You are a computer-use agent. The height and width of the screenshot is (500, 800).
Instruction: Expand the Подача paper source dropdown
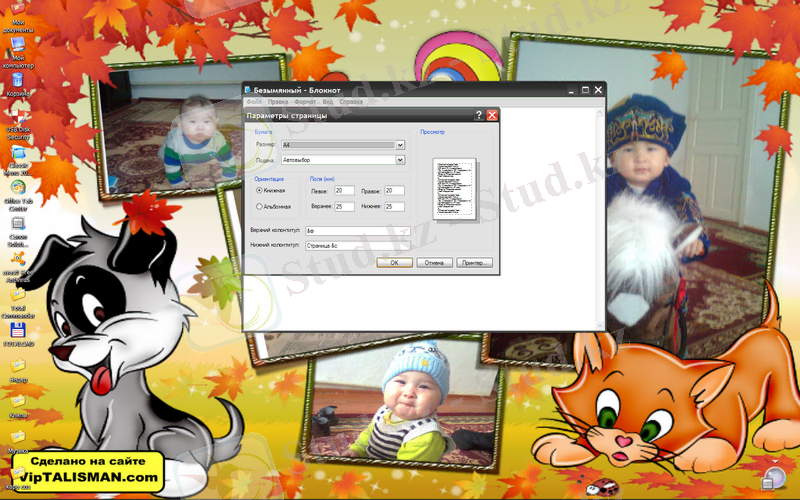point(400,160)
